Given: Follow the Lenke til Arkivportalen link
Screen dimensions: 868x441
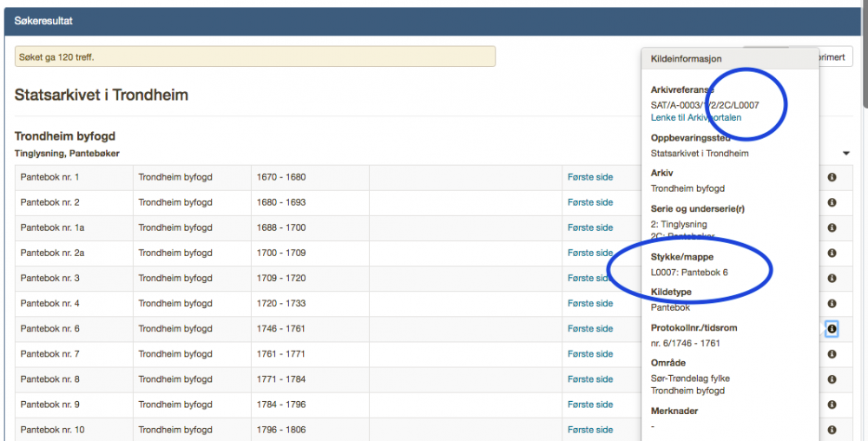Looking at the screenshot, I should click(696, 117).
